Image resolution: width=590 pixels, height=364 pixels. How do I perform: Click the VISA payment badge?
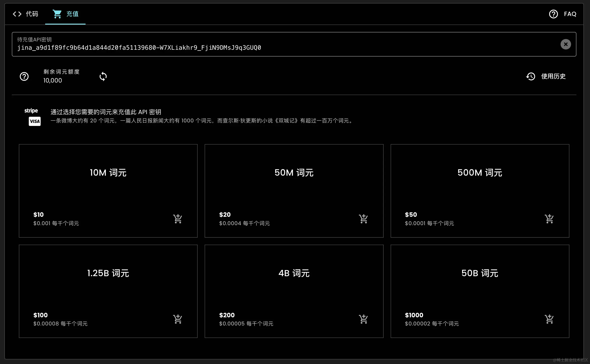[x=35, y=121]
